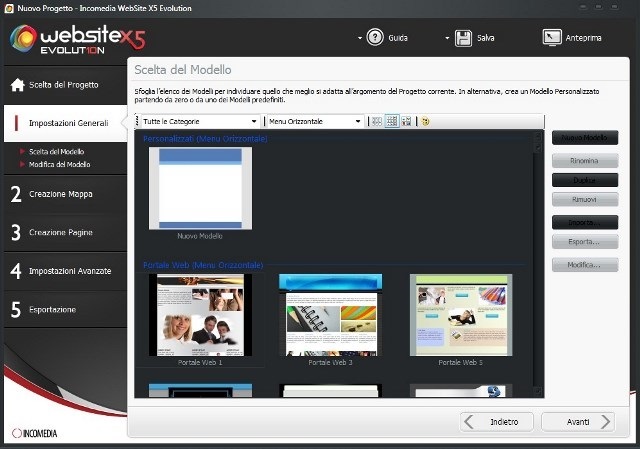Viewport: 640px width, 449px height.
Task: Select the Portale Web 1 template
Action: 200,315
